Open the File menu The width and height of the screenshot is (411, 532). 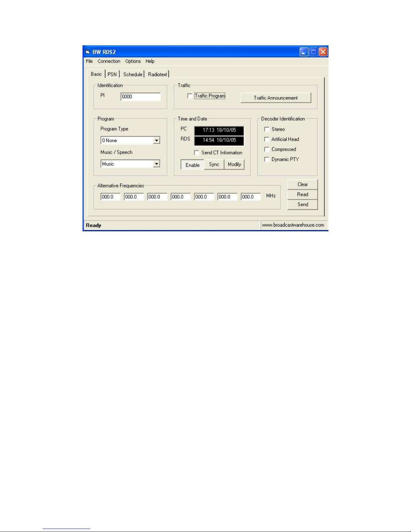(89, 61)
